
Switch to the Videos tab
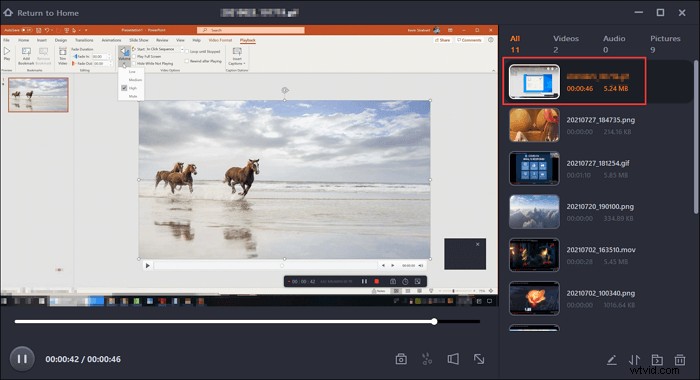pyautogui.click(x=566, y=44)
